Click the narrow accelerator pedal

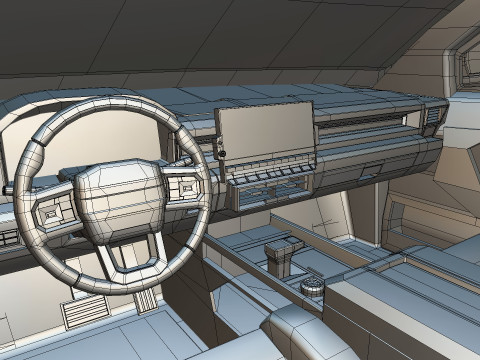pyautogui.click(x=146, y=300)
